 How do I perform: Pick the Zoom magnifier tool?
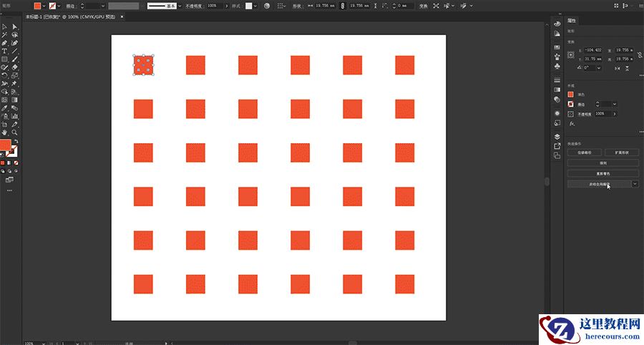pos(14,132)
